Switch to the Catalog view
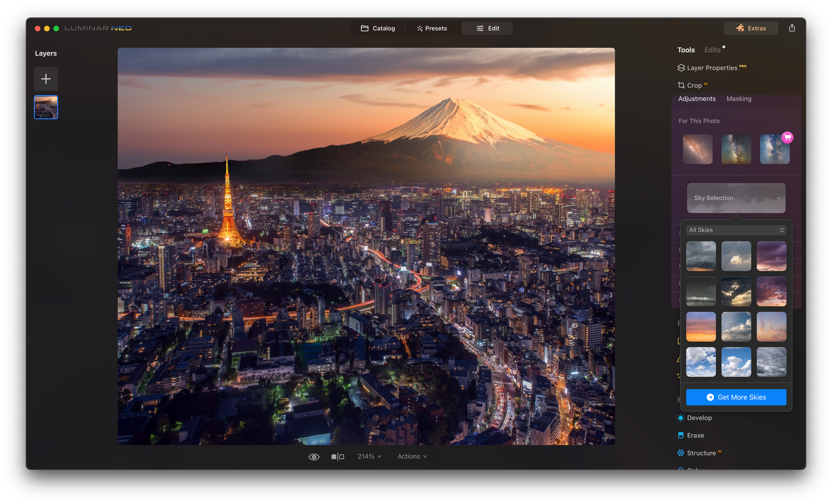 (x=378, y=28)
